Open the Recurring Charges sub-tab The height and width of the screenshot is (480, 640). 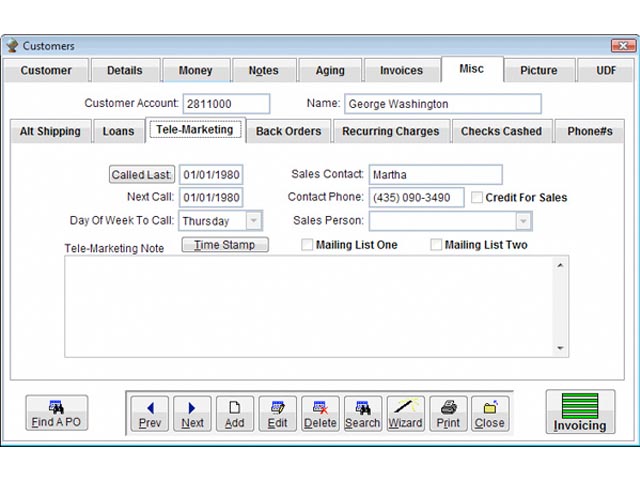391,131
